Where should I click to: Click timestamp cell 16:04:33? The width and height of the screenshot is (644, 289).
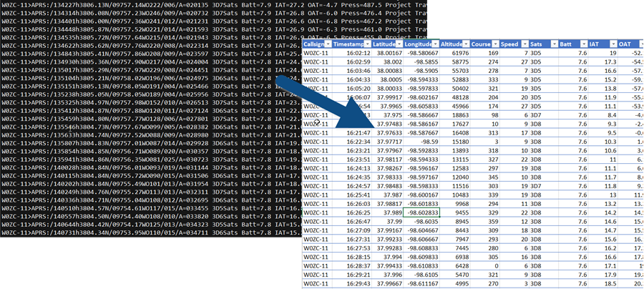pos(351,79)
